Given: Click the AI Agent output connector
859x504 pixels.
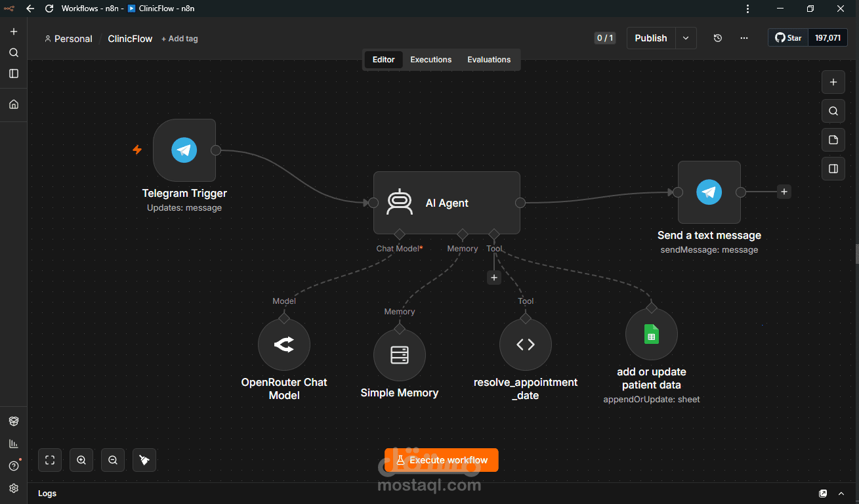Looking at the screenshot, I should point(520,203).
